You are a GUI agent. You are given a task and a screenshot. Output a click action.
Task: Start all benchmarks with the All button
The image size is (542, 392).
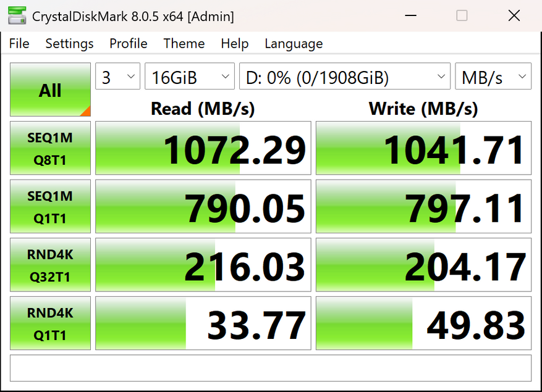50,90
